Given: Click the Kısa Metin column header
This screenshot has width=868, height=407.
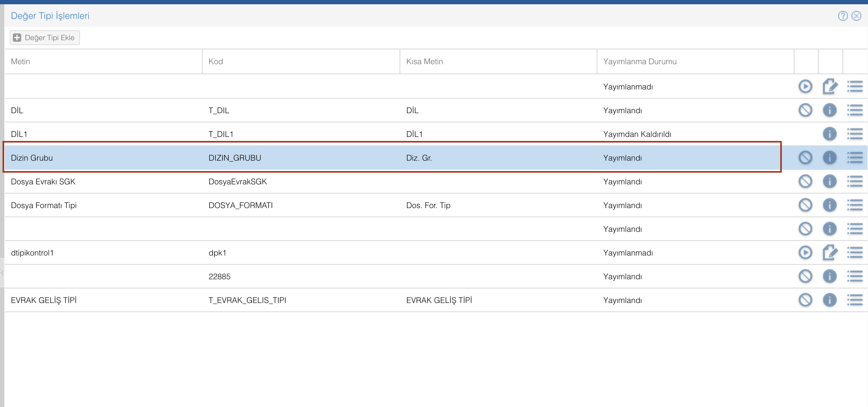Looking at the screenshot, I should click(x=424, y=61).
